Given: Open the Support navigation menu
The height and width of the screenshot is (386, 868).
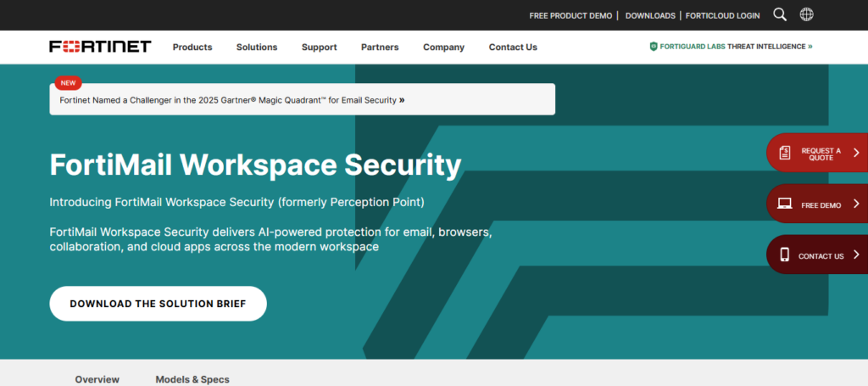Looking at the screenshot, I should coord(319,48).
